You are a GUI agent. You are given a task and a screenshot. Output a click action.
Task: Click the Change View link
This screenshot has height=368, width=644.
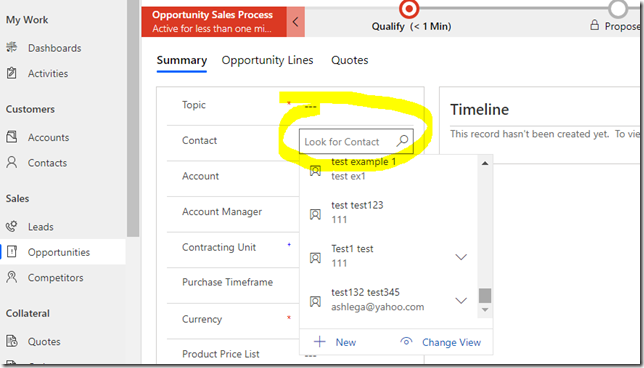pos(451,342)
